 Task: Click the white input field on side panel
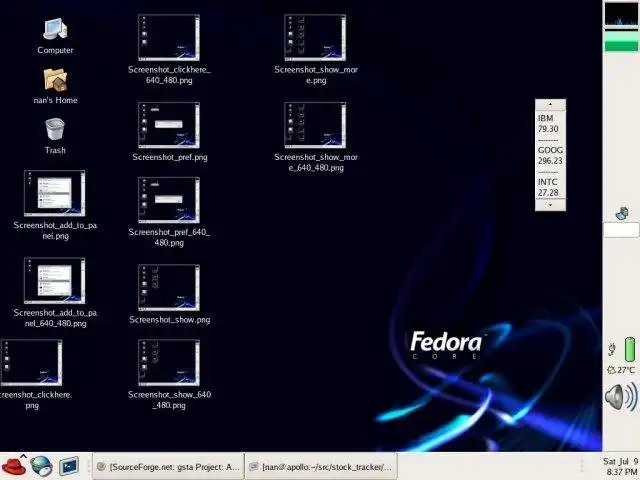point(621,230)
